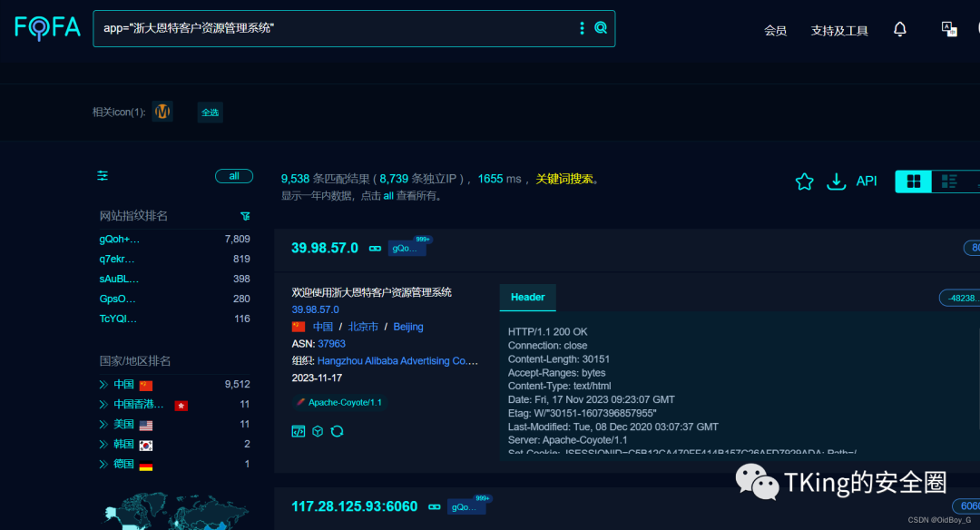The height and width of the screenshot is (530, 980).
Task: Filter by Hangzhou Alibaba Advertising organization
Action: tap(397, 360)
